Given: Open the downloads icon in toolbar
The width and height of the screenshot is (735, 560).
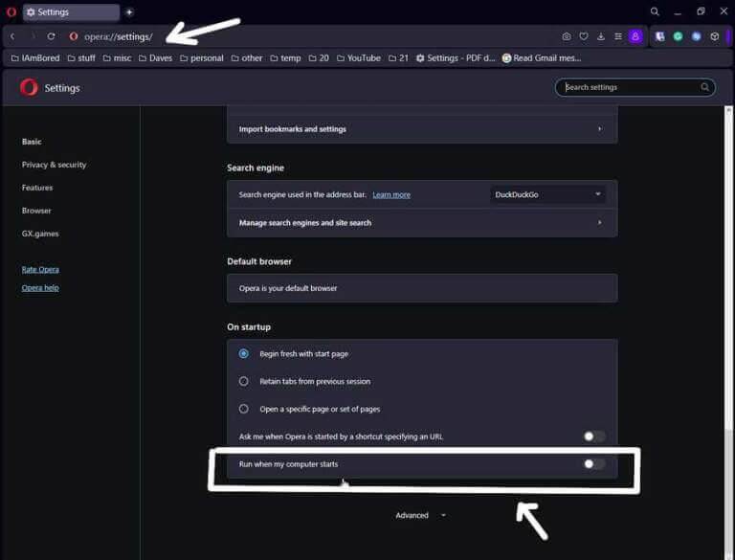Looking at the screenshot, I should pos(601,36).
